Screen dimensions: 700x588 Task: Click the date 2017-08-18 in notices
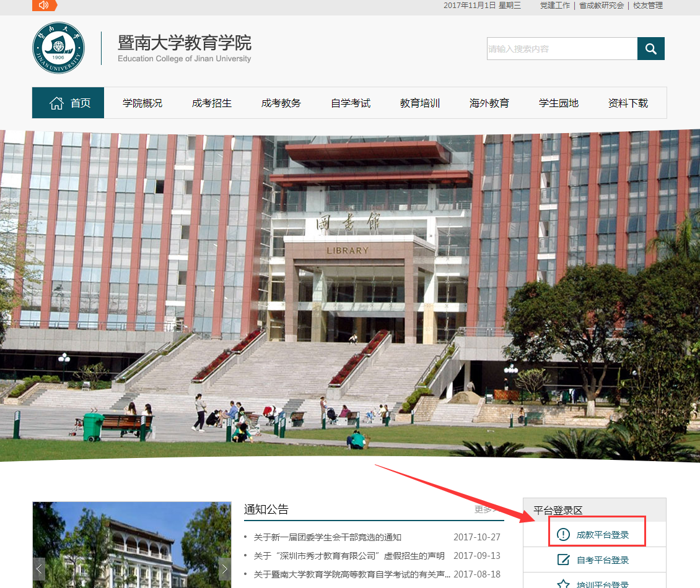(477, 574)
